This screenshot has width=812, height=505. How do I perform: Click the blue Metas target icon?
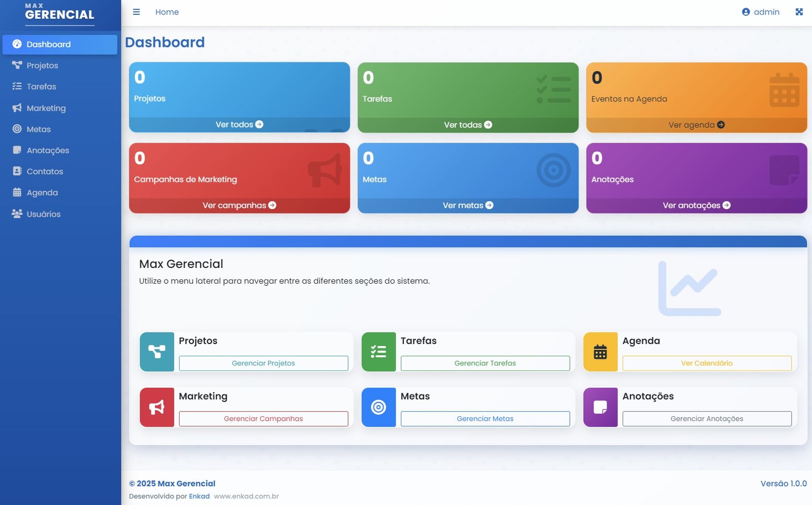point(379,407)
